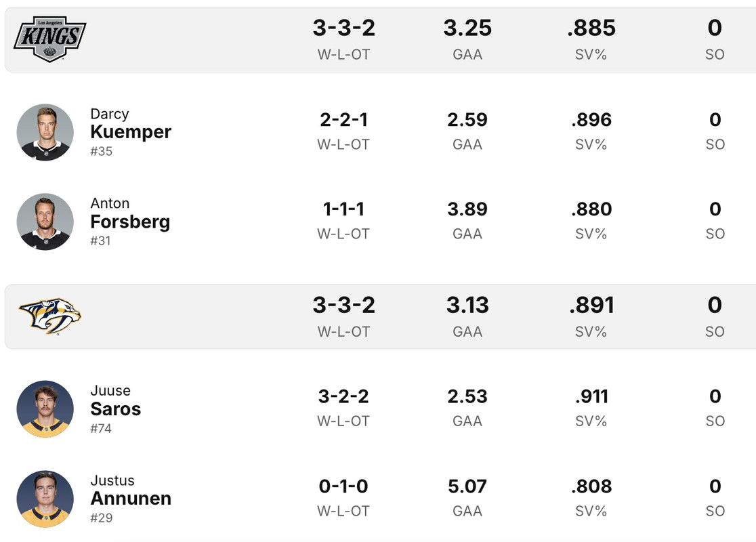The height and width of the screenshot is (542, 756).
Task: Click Kings team GAA value 3.25
Action: click(x=467, y=28)
